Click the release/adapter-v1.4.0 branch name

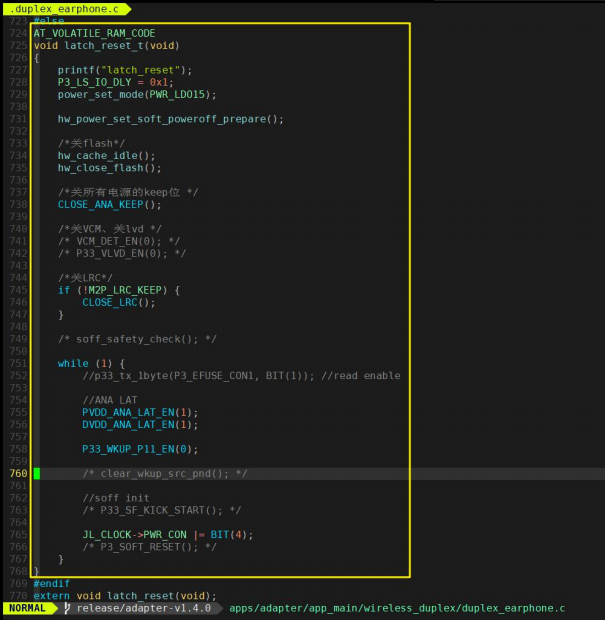tap(144, 608)
